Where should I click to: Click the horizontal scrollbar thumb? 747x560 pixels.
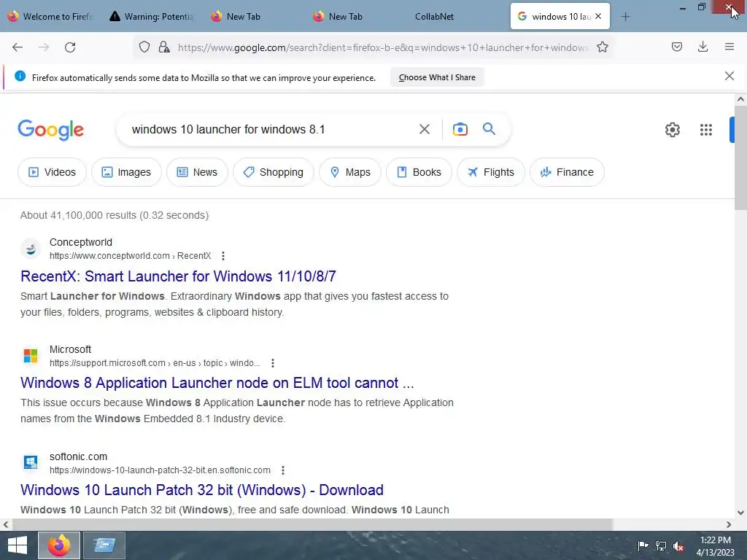pos(312,525)
